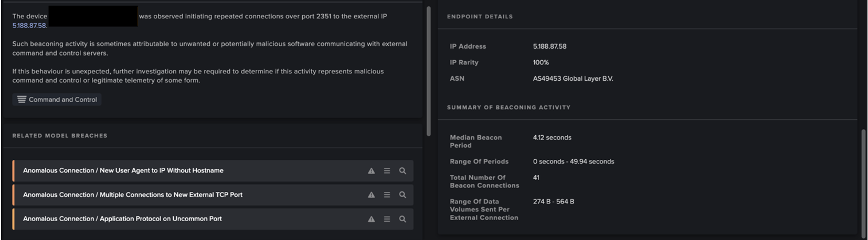The width and height of the screenshot is (868, 240).
Task: Open the 5.188.87.58 IP link
Action: 29,26
